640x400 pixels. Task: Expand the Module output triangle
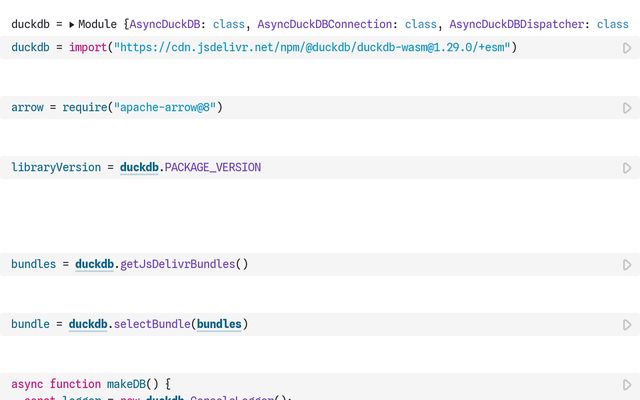(x=71, y=24)
